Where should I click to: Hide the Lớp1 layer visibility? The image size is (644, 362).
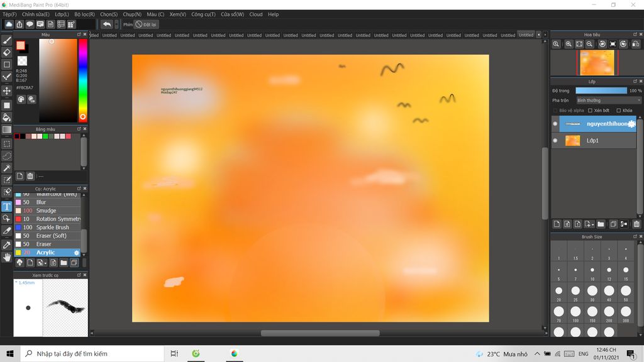click(555, 140)
